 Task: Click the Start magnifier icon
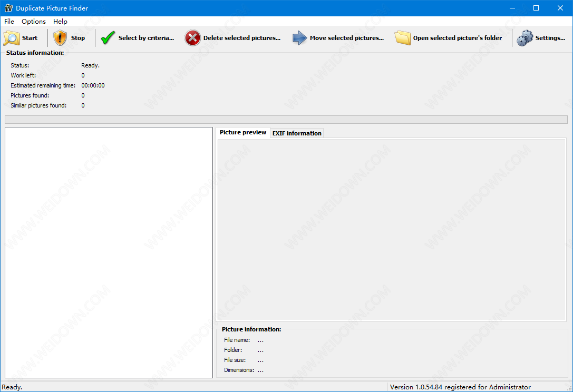(11, 38)
